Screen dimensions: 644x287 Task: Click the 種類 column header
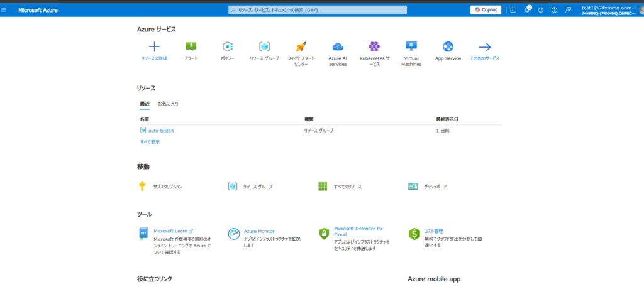[x=309, y=119]
